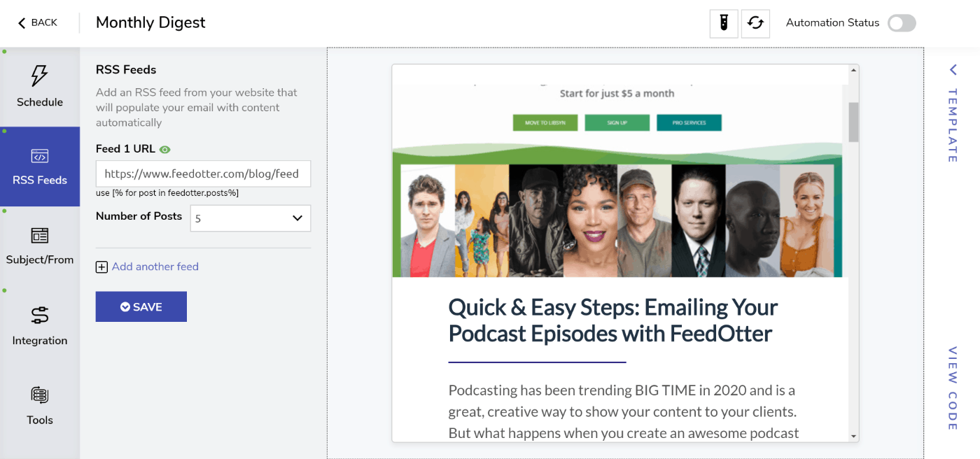Viewport: 980px width, 459px height.
Task: Open the Tools section
Action: pos(40,406)
